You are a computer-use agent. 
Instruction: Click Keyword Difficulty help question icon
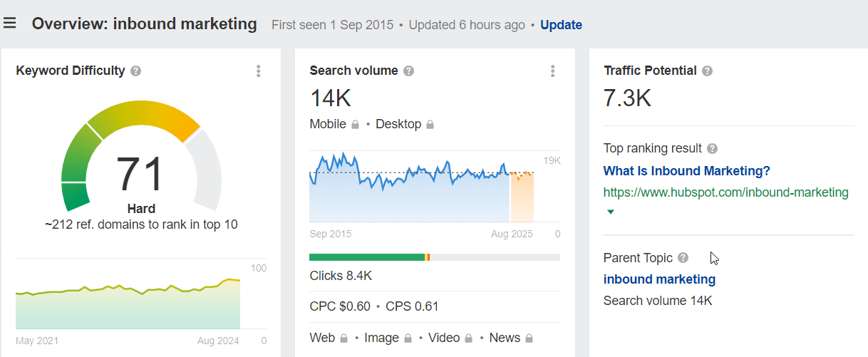pos(135,71)
